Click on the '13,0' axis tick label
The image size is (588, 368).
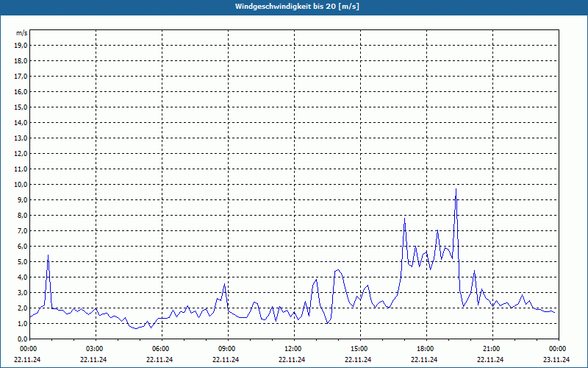(x=21, y=138)
